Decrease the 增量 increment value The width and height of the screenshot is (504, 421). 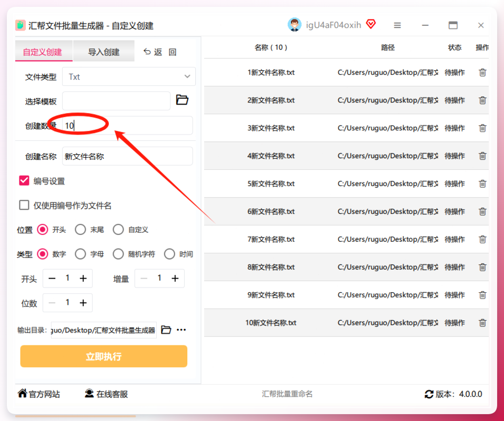(x=144, y=279)
